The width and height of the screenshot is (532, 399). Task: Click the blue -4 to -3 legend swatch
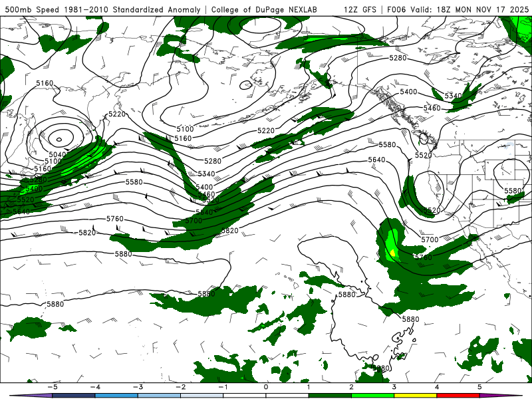pos(116,396)
